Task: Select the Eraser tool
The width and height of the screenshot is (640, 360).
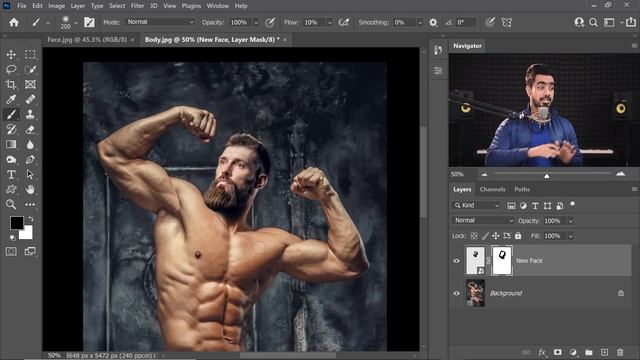Action: (x=30, y=129)
